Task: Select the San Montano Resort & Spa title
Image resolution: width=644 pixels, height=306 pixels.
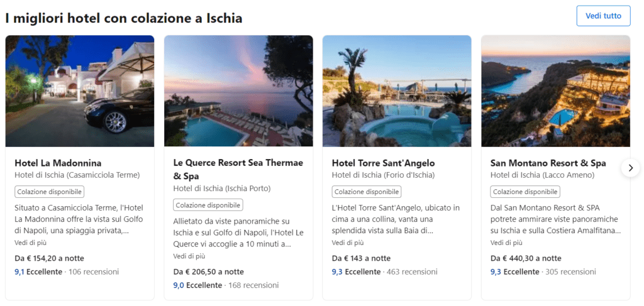Action: 548,163
